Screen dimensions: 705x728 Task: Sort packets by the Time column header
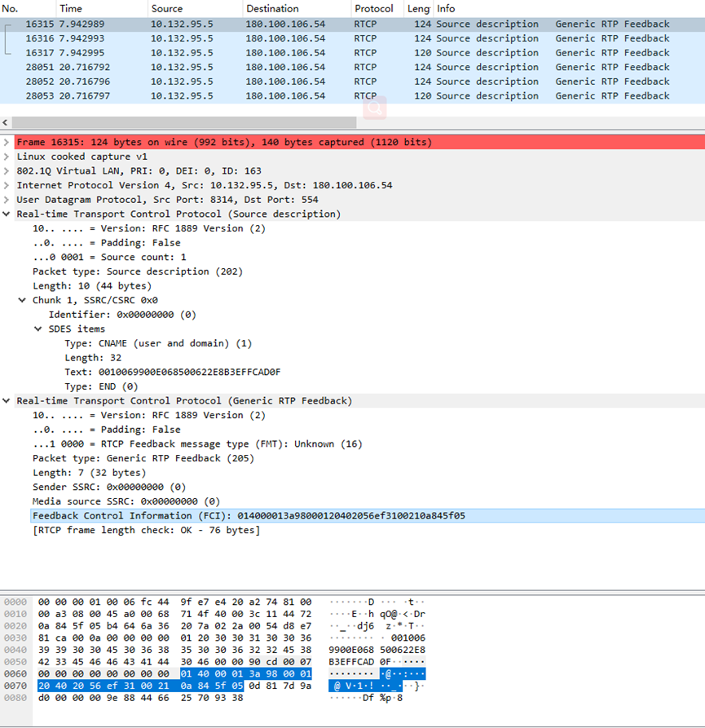(x=102, y=8)
